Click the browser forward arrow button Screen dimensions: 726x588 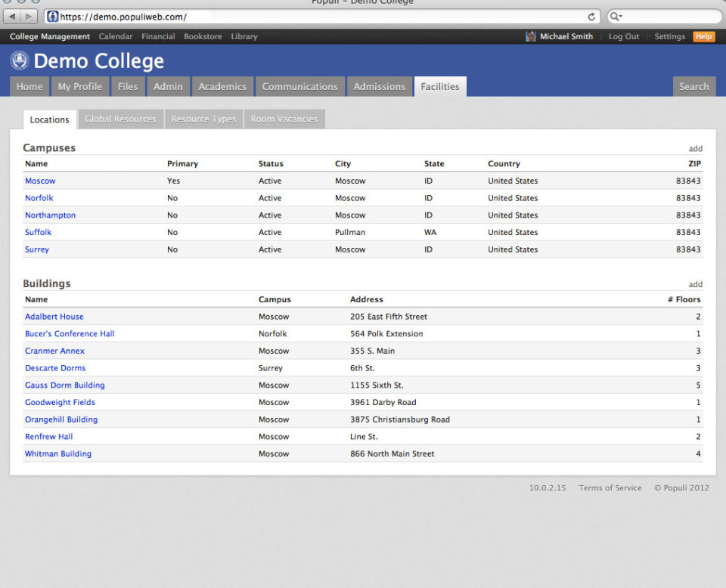pyautogui.click(x=29, y=17)
